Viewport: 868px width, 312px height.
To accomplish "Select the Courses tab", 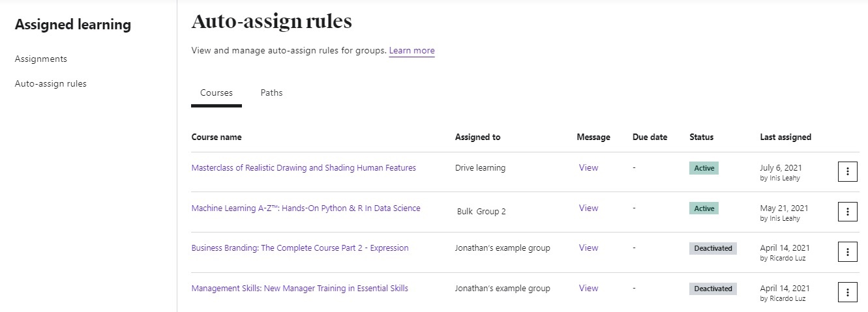I will (x=216, y=92).
